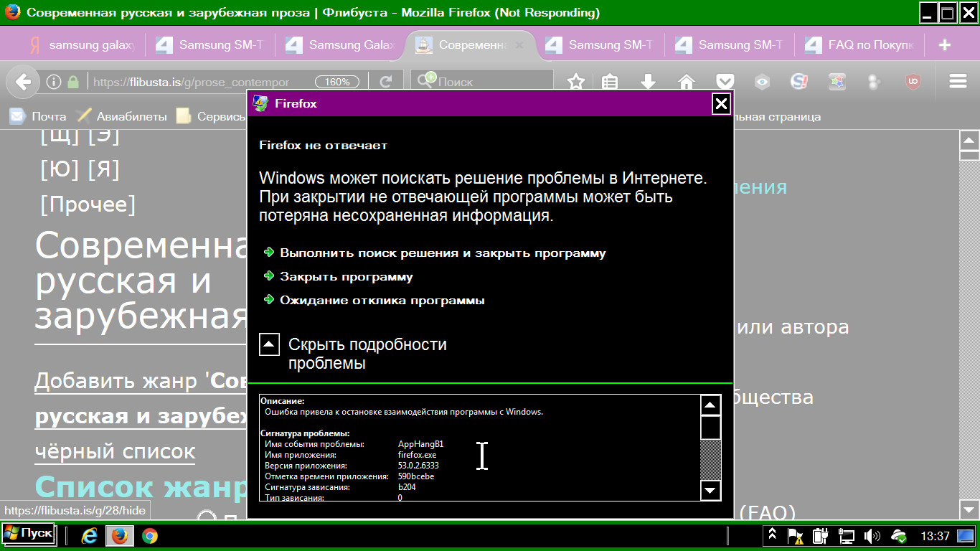Open the page zoom 160% indicator

coord(337,82)
